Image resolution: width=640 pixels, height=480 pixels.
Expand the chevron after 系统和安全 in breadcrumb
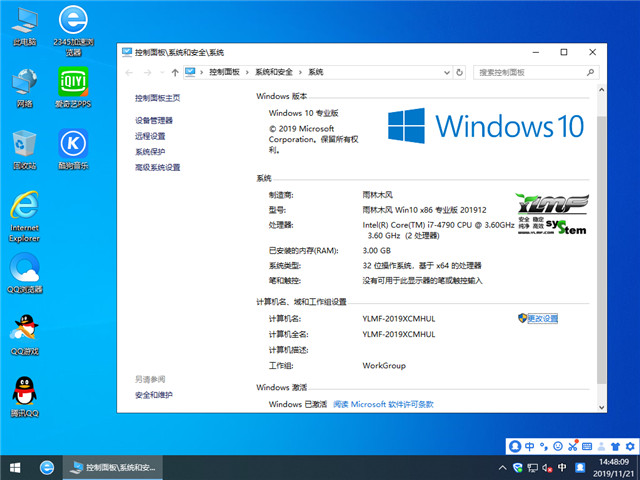300,72
